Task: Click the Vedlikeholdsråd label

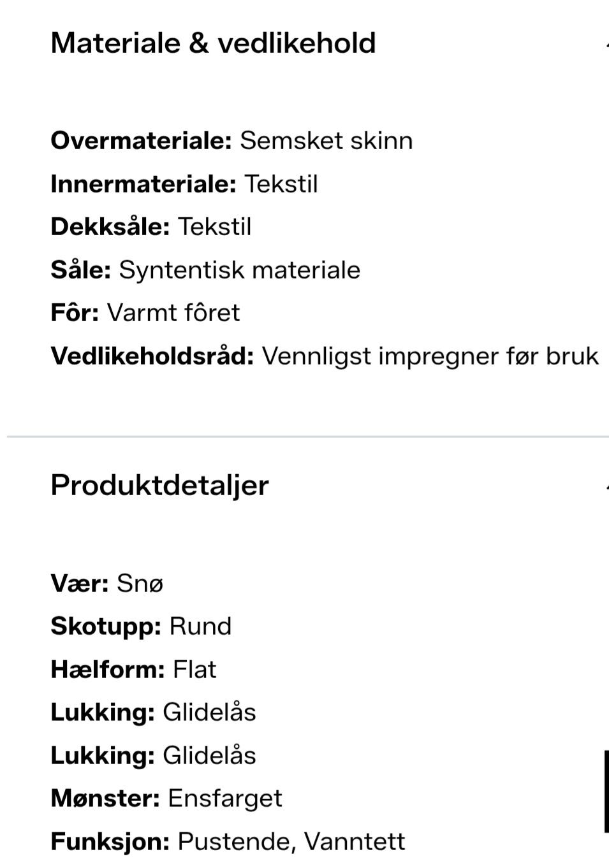Action: click(x=152, y=356)
